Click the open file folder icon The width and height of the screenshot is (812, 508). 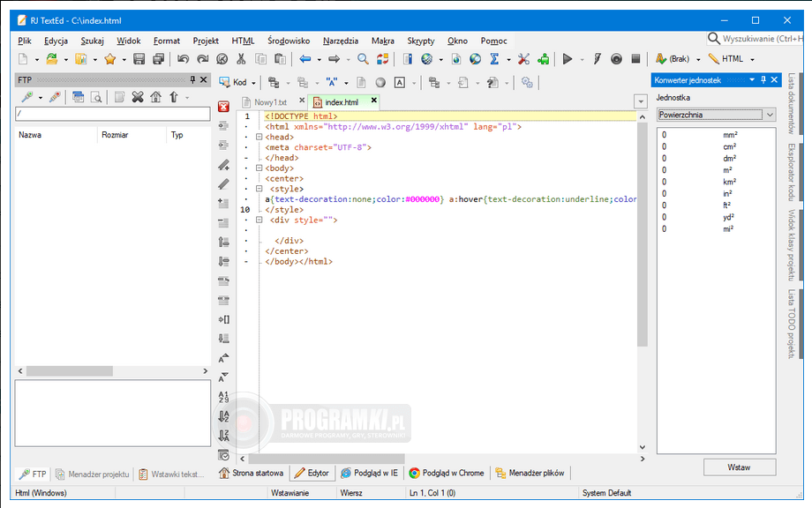coord(52,59)
